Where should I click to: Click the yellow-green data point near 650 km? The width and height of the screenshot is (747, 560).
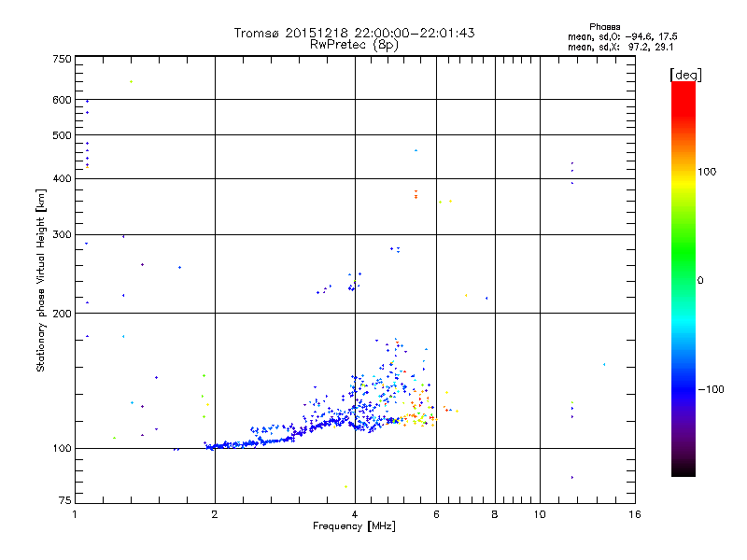131,82
